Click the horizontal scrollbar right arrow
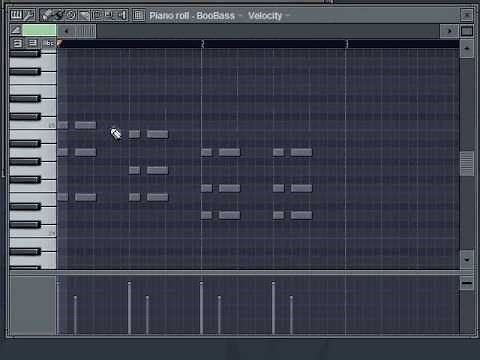 click(449, 31)
